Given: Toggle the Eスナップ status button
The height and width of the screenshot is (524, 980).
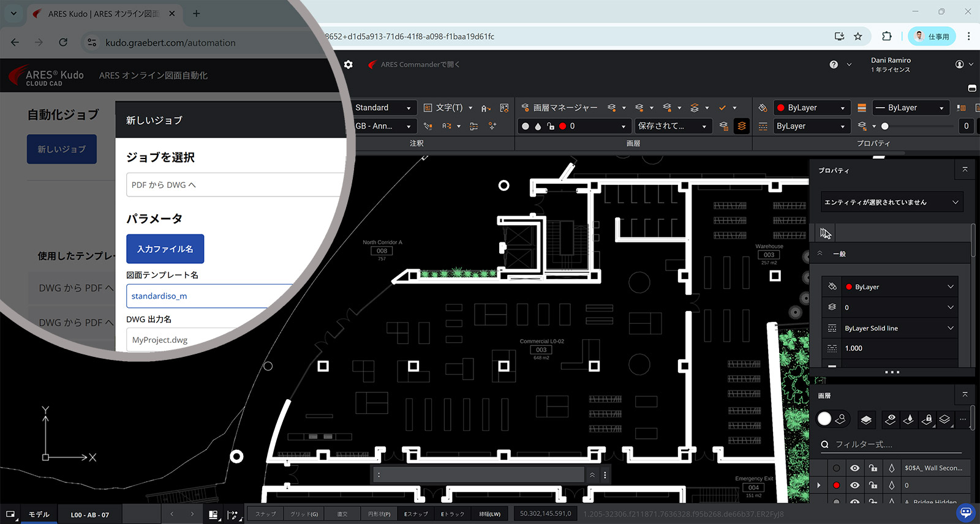Looking at the screenshot, I should click(416, 514).
